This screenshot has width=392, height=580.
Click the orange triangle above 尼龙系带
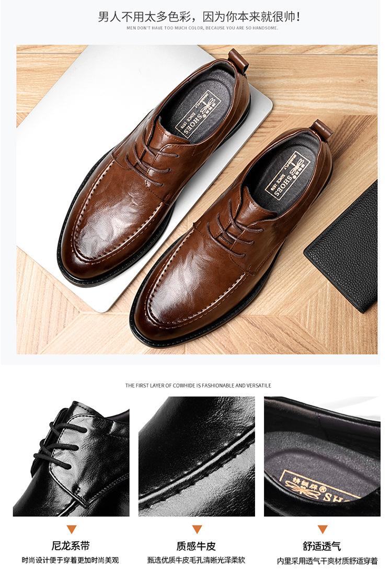coord(71,529)
